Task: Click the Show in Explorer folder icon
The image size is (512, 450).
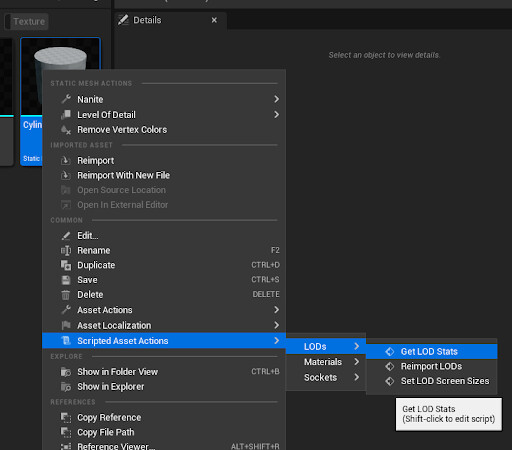Action: 66,387
